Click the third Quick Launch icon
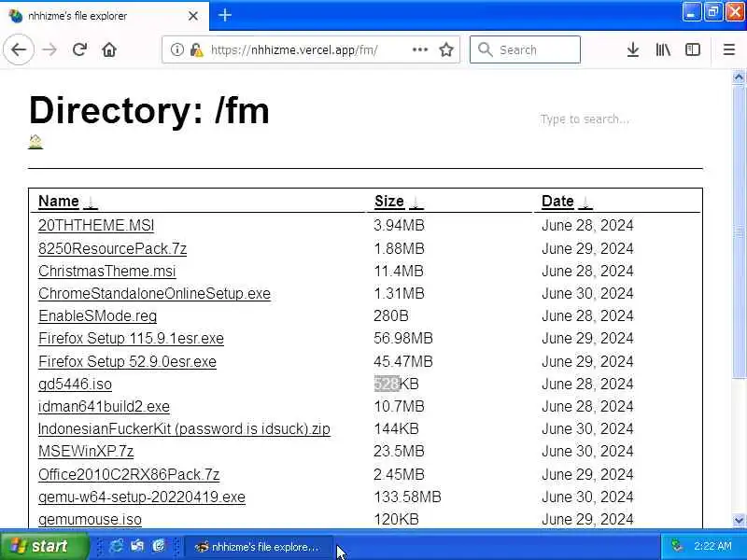This screenshot has width=747, height=560. click(159, 546)
